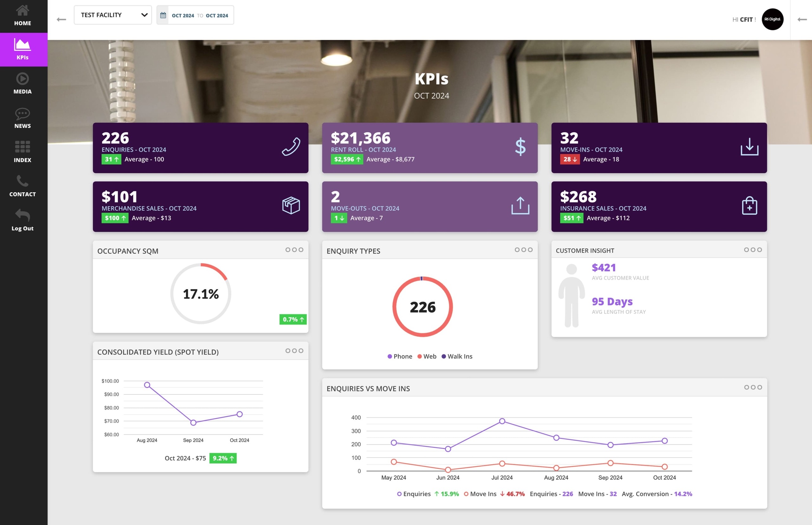Open the News sidebar item
The image size is (812, 525).
click(23, 118)
